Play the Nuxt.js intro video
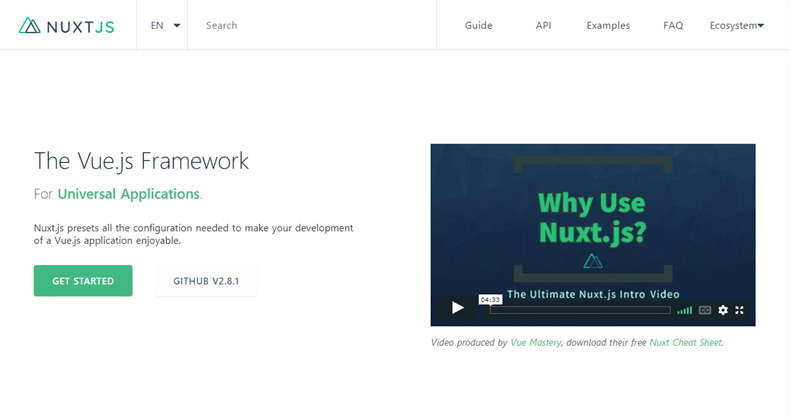Viewport: 790px width, 417px height. [x=457, y=309]
